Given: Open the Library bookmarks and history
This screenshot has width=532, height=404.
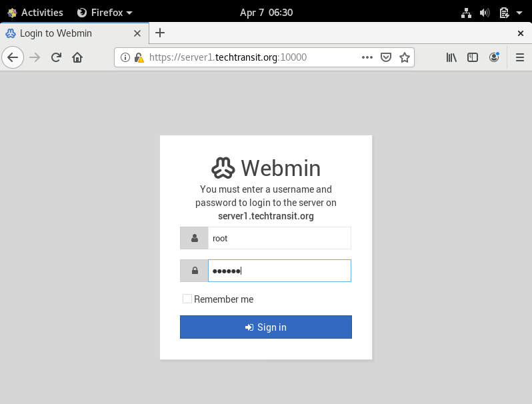Looking at the screenshot, I should tap(451, 57).
